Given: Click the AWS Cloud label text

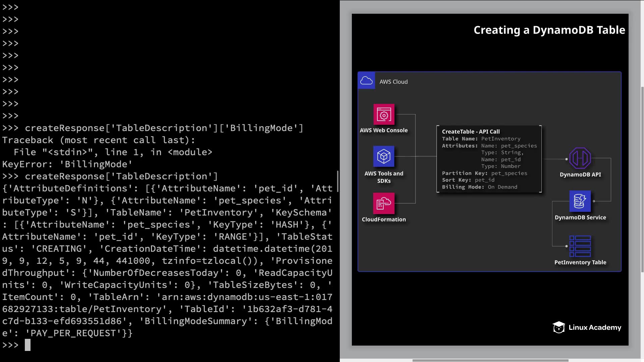Looking at the screenshot, I should 393,82.
